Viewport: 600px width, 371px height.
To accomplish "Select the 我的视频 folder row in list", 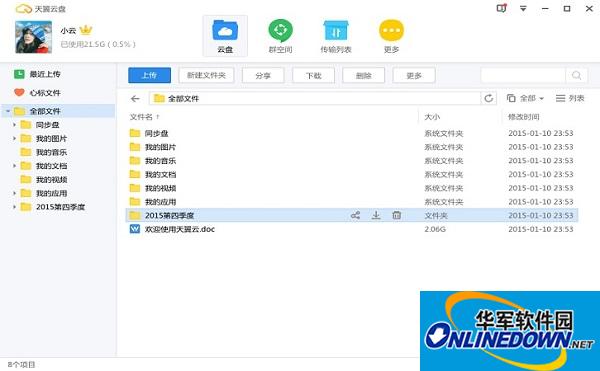I will pyautogui.click(x=352, y=188).
